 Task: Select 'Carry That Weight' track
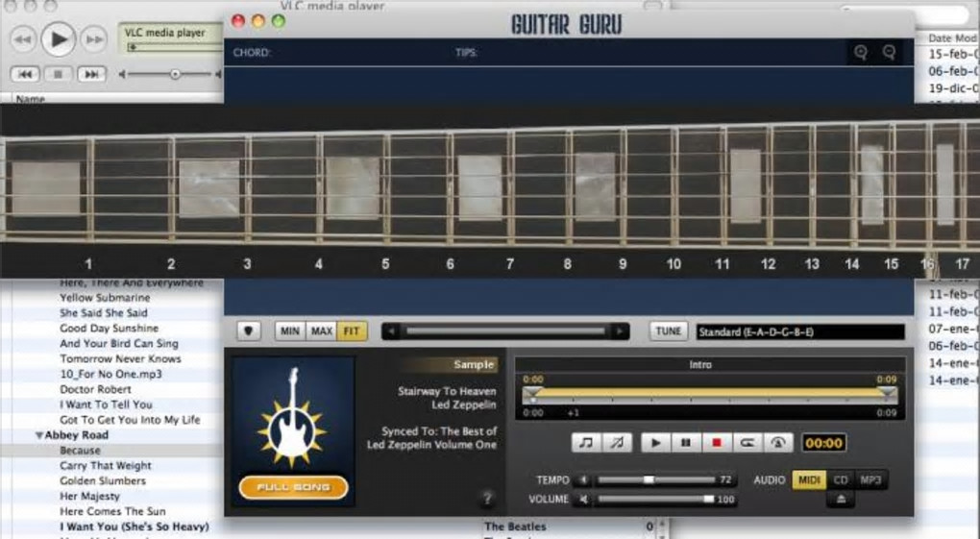point(106,465)
